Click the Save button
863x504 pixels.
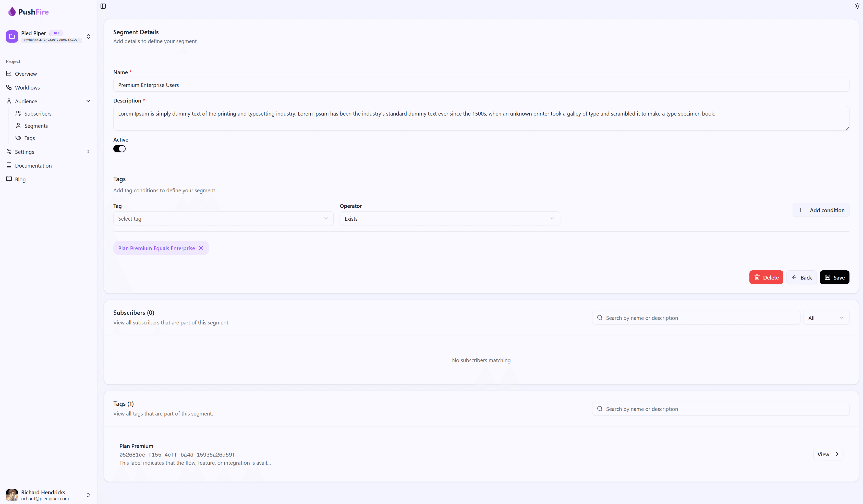click(x=834, y=278)
